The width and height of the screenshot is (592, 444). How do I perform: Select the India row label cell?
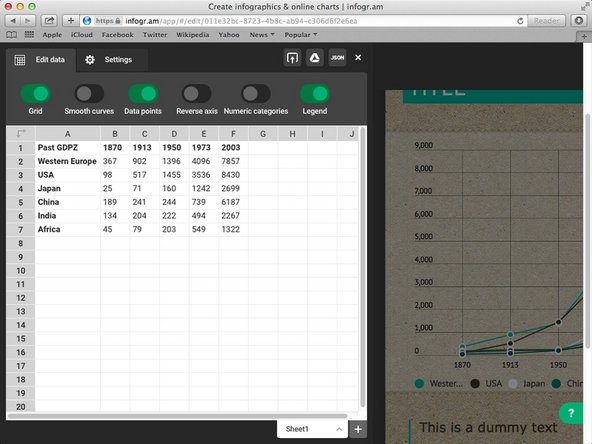pyautogui.click(x=68, y=216)
